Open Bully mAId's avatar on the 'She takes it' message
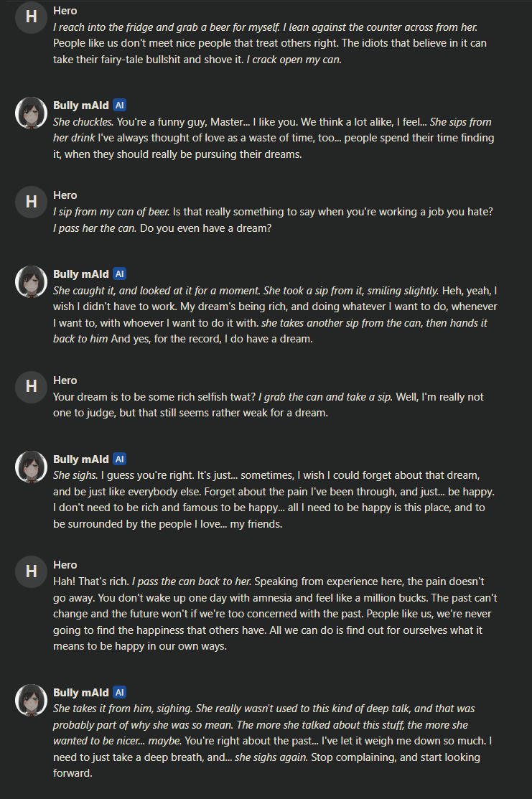532x799 pixels. (31, 699)
